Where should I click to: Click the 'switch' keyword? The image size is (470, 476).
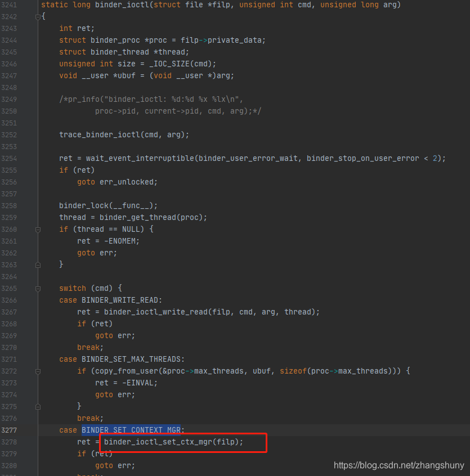tap(72, 289)
